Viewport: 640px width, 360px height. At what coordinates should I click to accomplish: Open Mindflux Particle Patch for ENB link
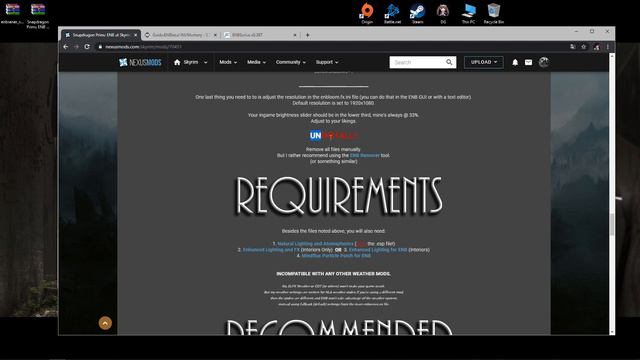[x=336, y=256]
